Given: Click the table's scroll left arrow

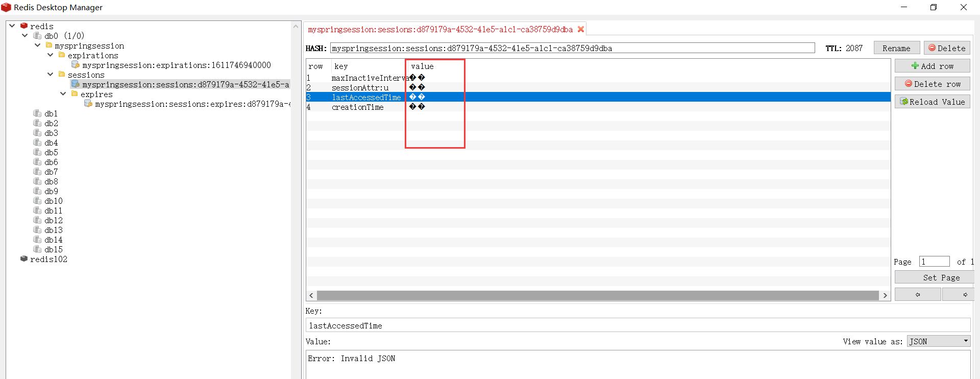Looking at the screenshot, I should click(311, 295).
